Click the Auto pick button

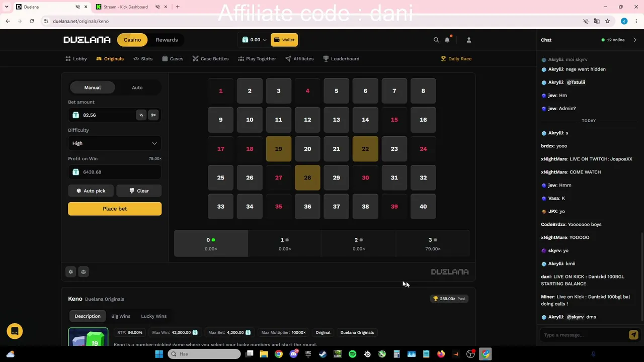click(91, 191)
